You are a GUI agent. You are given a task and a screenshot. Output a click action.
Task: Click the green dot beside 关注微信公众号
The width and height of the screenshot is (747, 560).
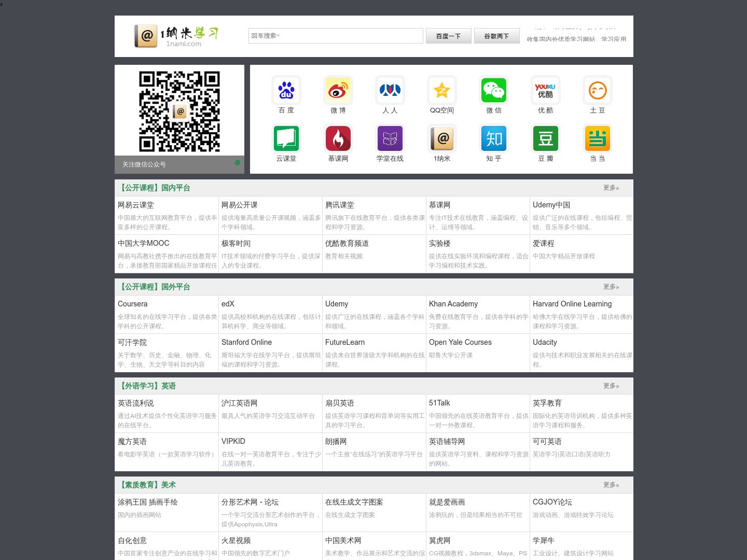(x=238, y=162)
